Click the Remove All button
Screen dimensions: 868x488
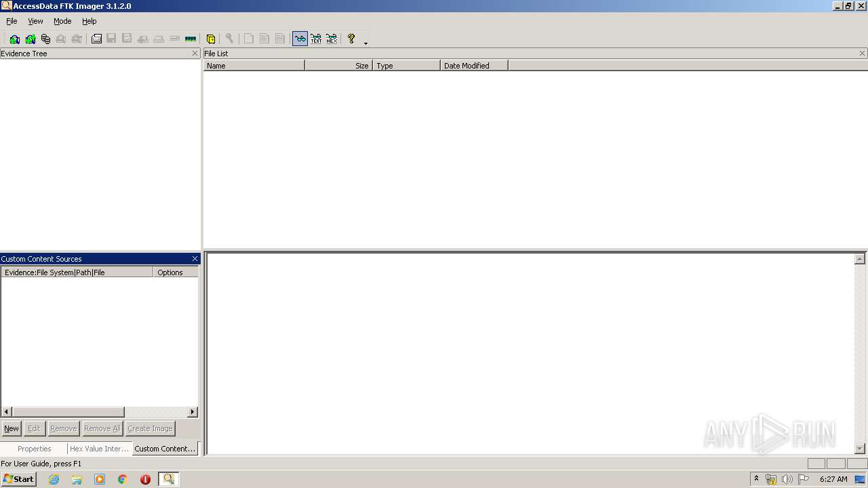click(x=102, y=428)
